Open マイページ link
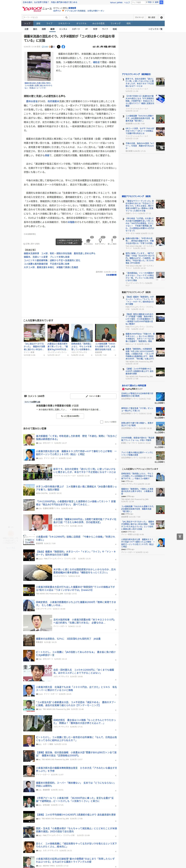Viewport: 186px width, 868px height. click(x=139, y=17)
